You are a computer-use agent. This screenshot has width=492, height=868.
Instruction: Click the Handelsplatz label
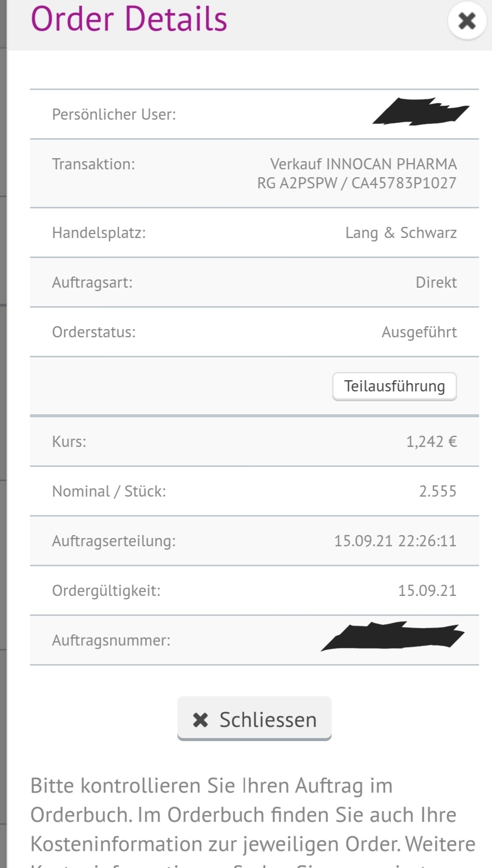99,233
